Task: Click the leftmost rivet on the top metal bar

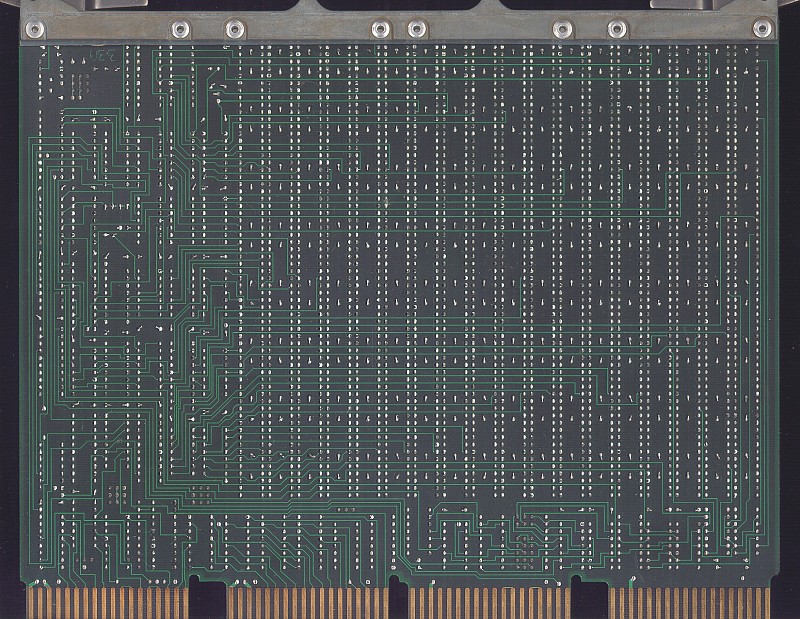Action: 38,29
